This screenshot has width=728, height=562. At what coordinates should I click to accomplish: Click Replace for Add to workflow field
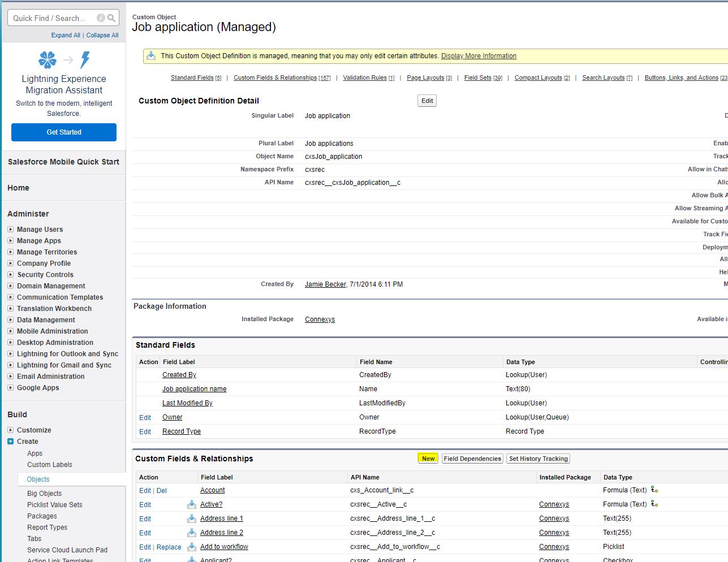pos(169,547)
